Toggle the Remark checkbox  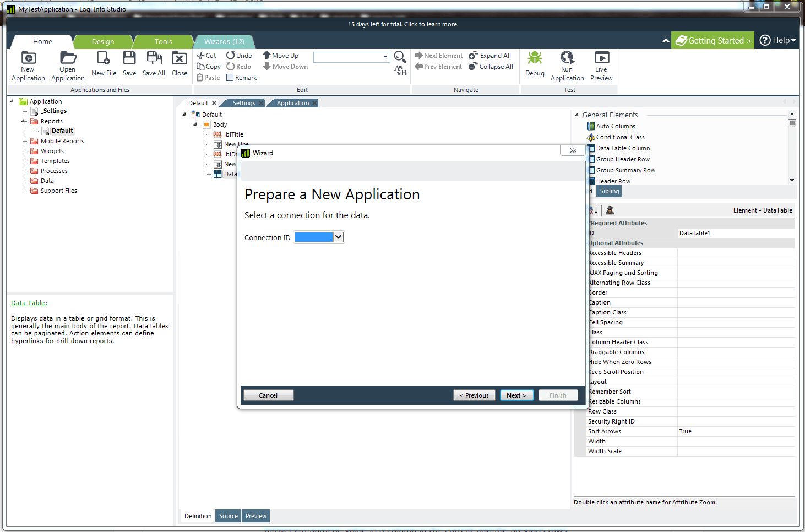coord(230,78)
